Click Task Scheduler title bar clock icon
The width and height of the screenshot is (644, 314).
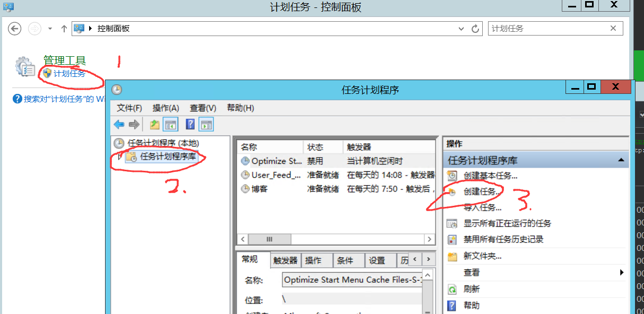(117, 89)
